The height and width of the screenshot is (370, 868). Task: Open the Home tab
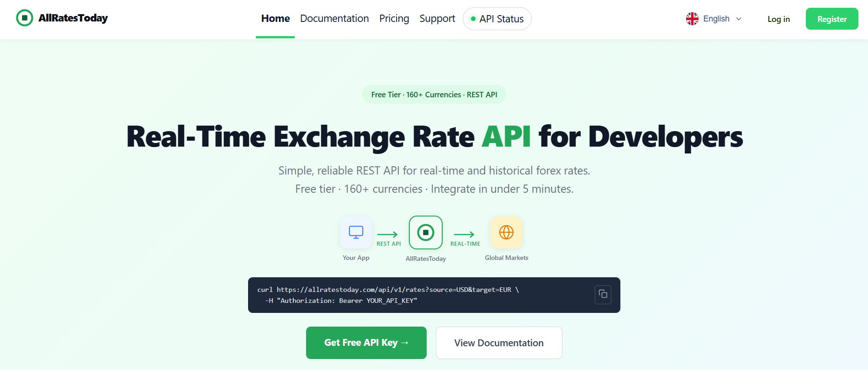[x=275, y=18]
